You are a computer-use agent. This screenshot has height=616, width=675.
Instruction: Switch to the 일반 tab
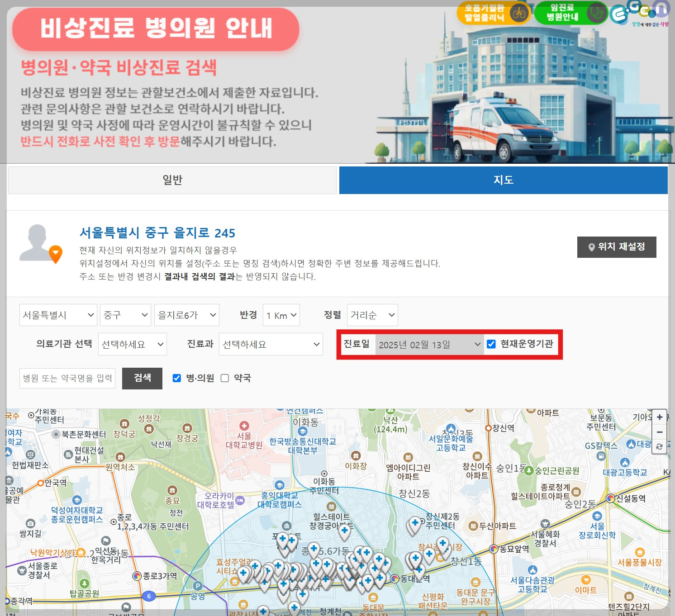[172, 180]
